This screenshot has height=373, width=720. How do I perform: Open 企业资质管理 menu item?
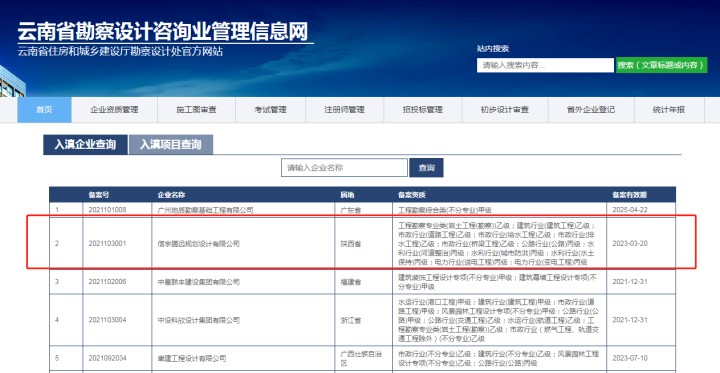pyautogui.click(x=114, y=110)
